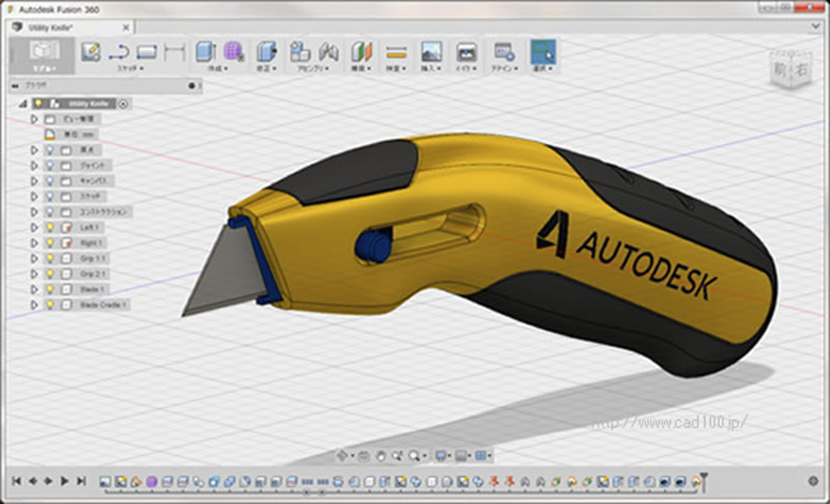
Task: Toggle visibility bulb for Utility Knife root
Action: click(39, 103)
